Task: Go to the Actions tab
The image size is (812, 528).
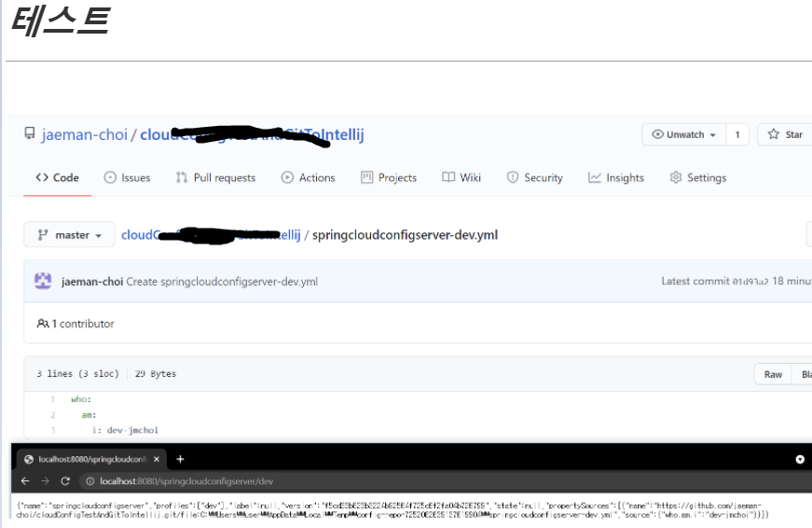Action: 309,178
